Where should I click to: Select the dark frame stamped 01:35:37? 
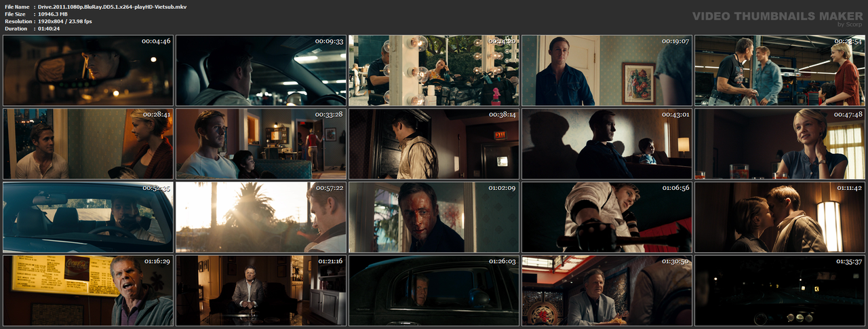[x=780, y=290]
